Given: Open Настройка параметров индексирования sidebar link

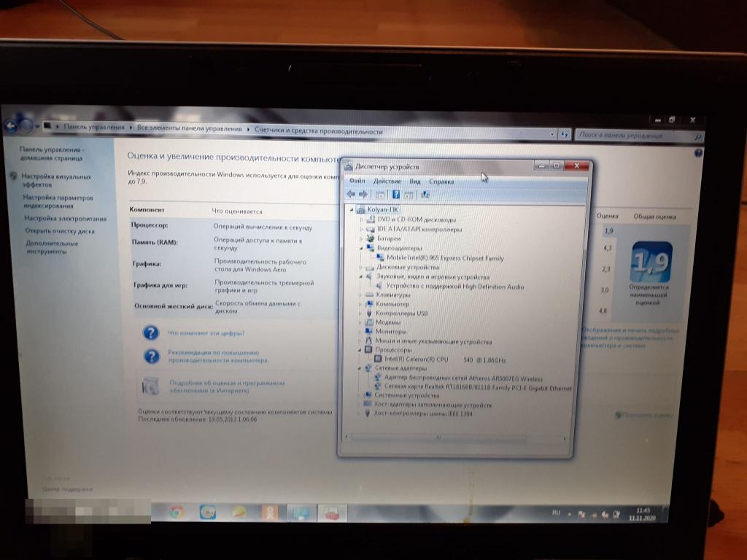Looking at the screenshot, I should pos(57,201).
